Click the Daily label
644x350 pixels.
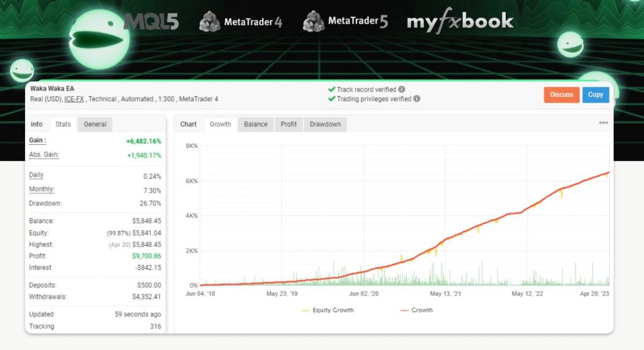coord(36,175)
